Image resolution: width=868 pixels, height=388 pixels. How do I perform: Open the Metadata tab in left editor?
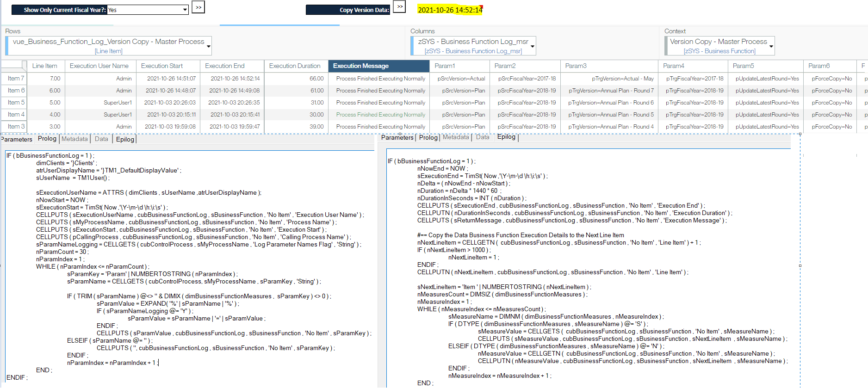click(x=74, y=139)
